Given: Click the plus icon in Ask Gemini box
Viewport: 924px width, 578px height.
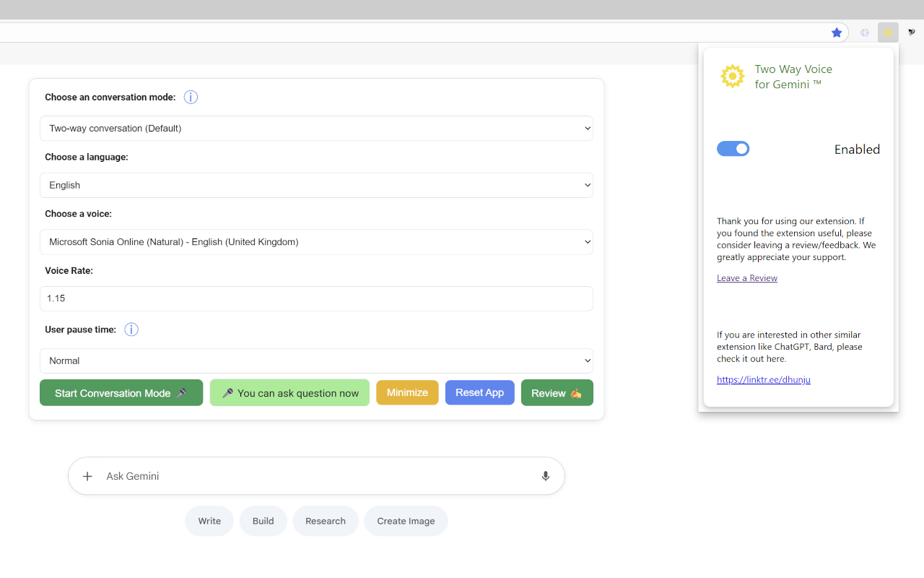Looking at the screenshot, I should pyautogui.click(x=87, y=476).
